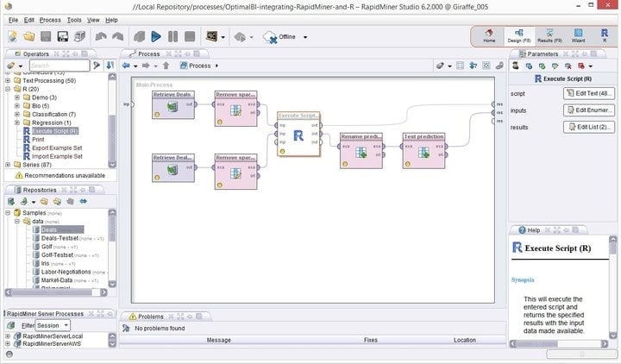621x364 pixels.
Task: Expand the RapidMinerServerLocal node
Action: tap(8, 336)
